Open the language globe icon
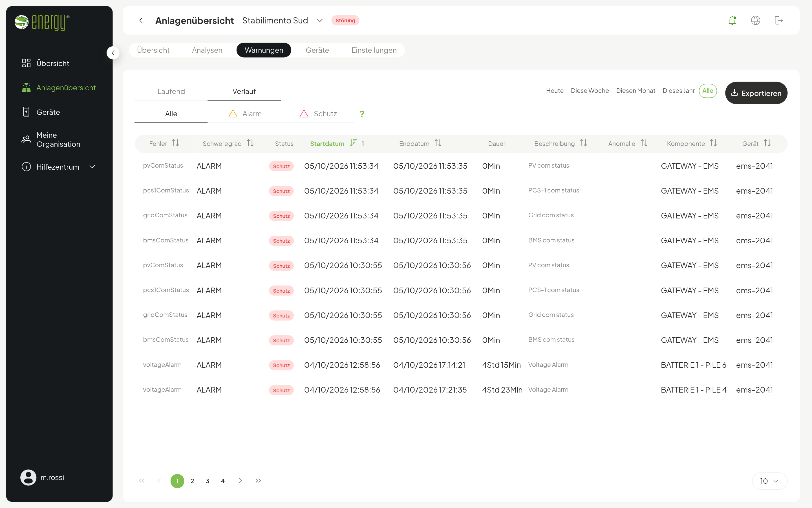Viewport: 812px width, 508px height. click(755, 21)
